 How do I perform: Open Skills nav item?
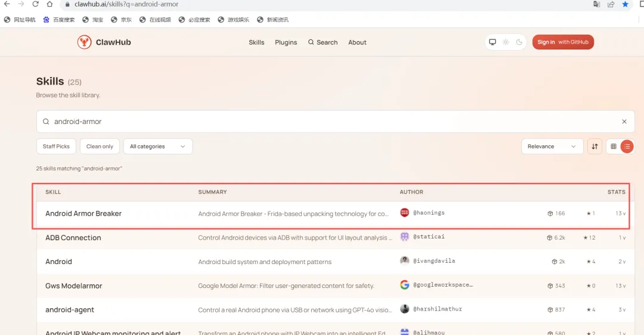256,42
